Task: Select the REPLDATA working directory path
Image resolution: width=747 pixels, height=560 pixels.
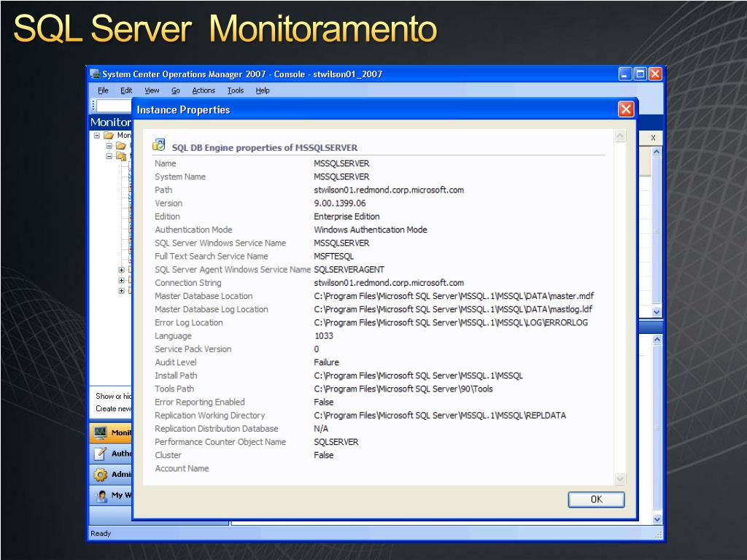Action: pyautogui.click(x=440, y=416)
